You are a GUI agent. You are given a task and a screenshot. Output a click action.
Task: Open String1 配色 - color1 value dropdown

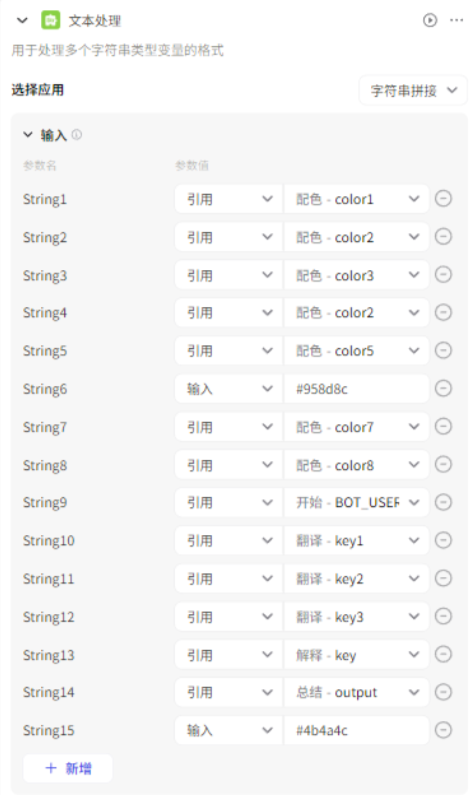point(356,199)
